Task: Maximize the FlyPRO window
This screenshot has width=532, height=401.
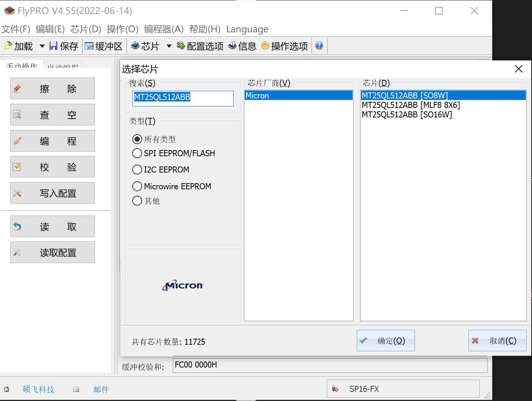Action: pos(439,11)
